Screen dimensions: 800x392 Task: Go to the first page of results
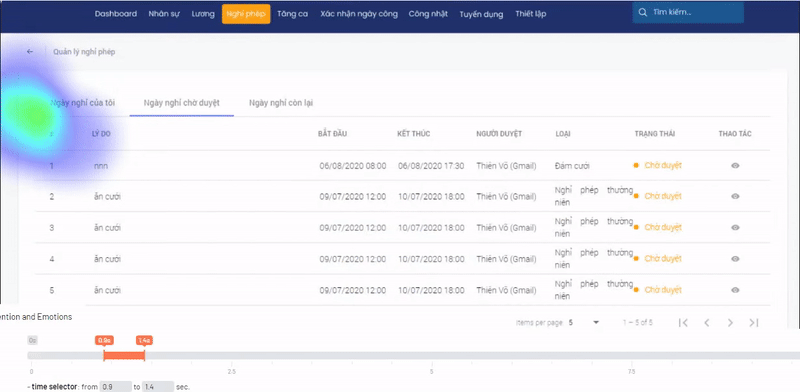pos(684,323)
